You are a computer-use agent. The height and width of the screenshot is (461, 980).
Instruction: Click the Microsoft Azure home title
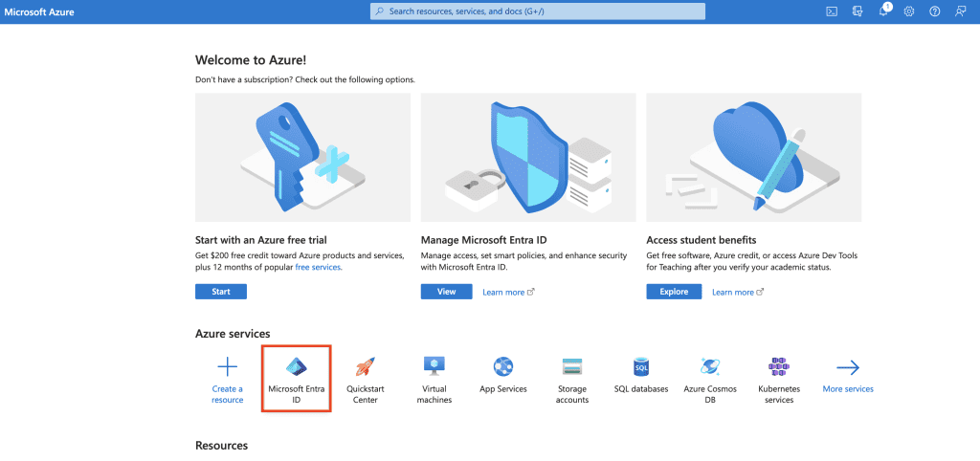click(x=39, y=11)
